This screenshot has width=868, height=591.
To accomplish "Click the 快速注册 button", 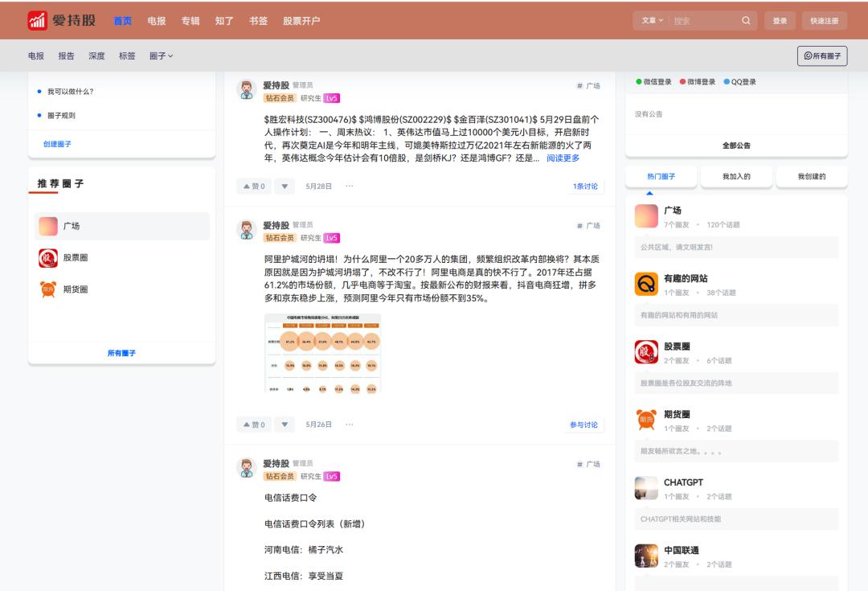I will [x=825, y=20].
